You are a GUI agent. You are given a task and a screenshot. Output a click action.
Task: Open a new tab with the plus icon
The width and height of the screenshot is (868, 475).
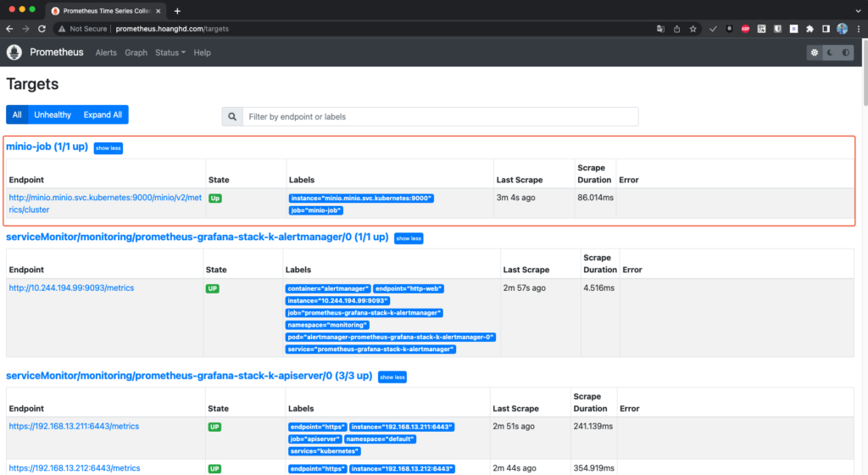[x=177, y=10]
